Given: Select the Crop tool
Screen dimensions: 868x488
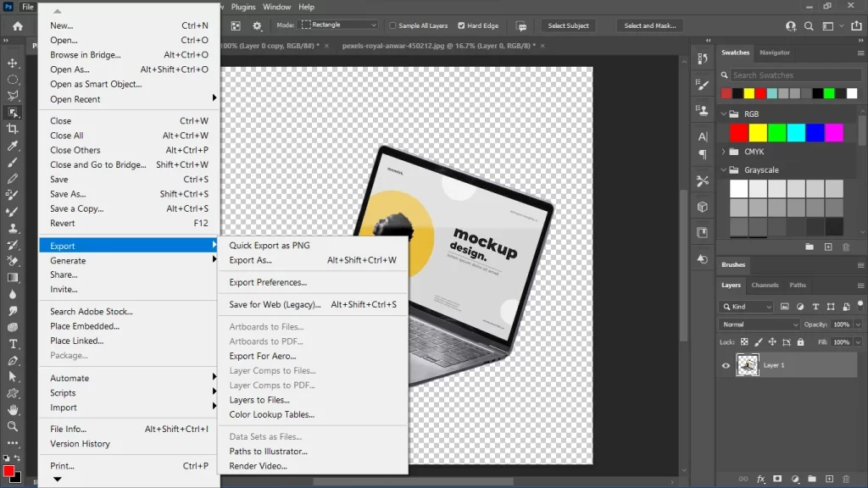Looking at the screenshot, I should 12,130.
